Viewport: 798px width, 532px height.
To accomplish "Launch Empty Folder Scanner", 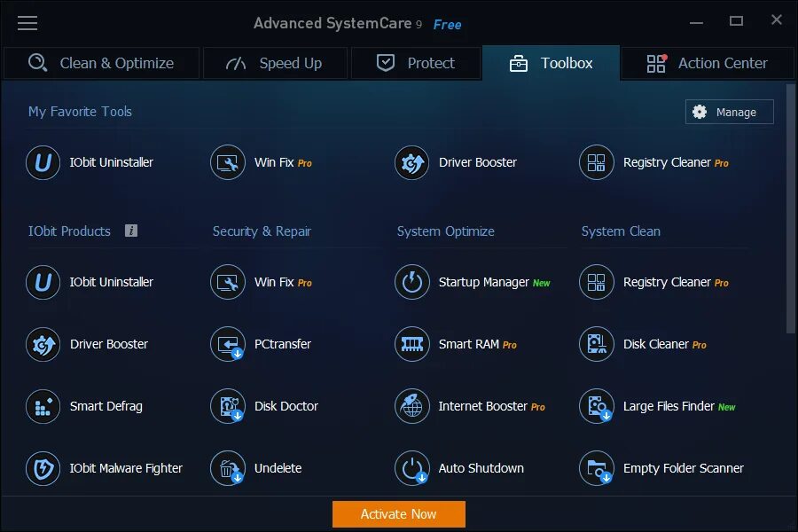I will tap(666, 468).
